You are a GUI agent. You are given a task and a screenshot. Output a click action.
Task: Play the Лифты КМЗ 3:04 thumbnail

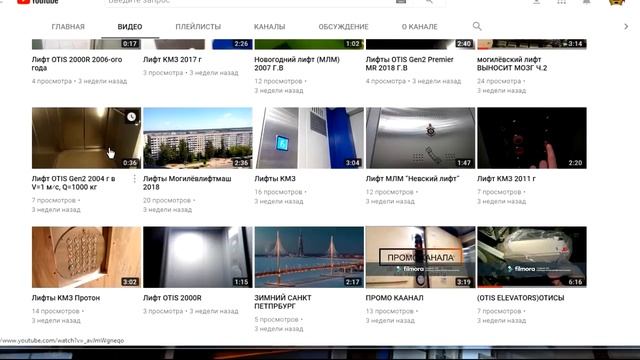point(309,138)
